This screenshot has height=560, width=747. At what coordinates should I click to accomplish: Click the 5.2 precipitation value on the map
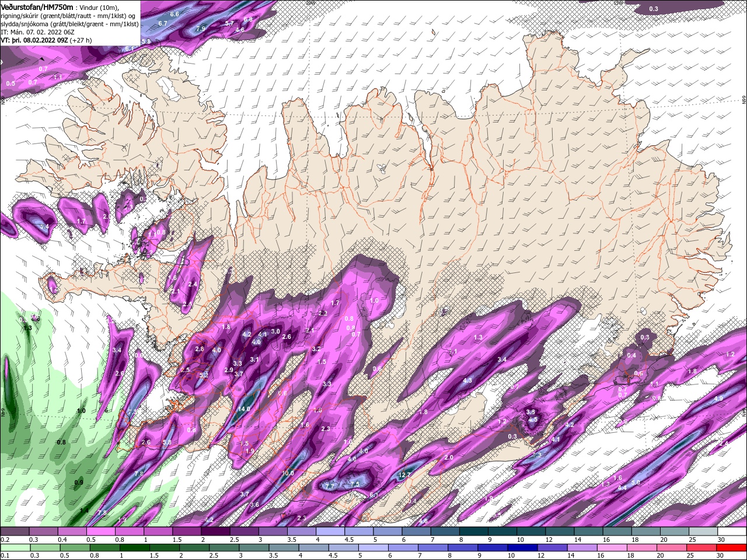[204, 375]
